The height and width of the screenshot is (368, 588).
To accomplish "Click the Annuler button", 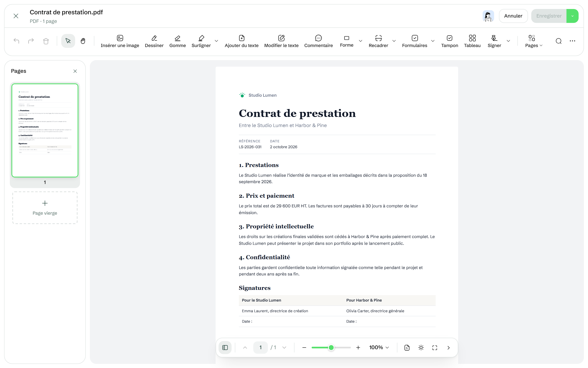I will coord(513,16).
